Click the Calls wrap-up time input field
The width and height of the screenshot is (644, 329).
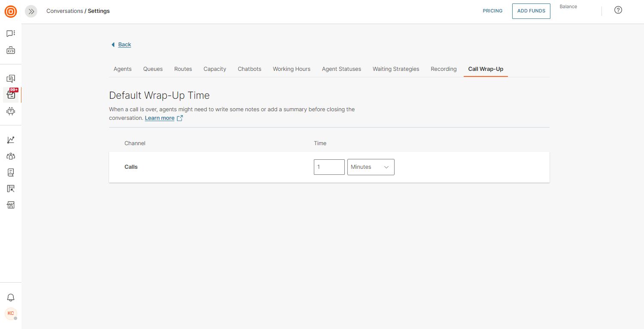coord(329,167)
